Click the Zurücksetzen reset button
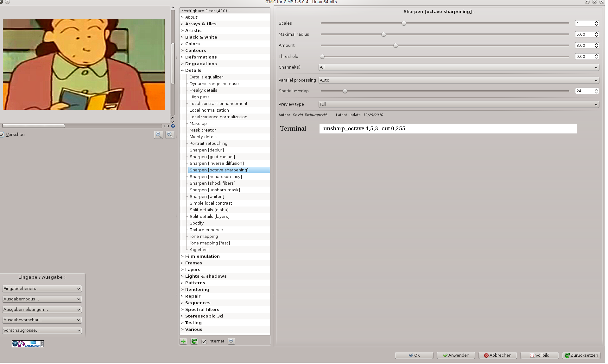Viewport: 608px width, 364px height. 581,355
